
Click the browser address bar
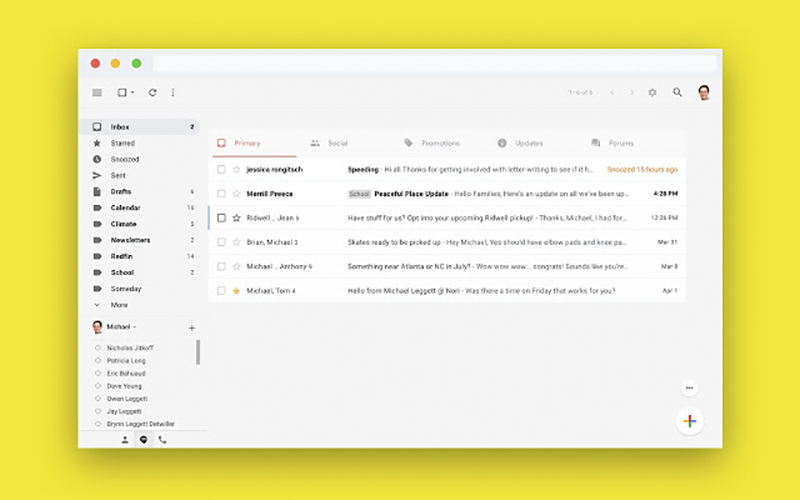click(435, 63)
